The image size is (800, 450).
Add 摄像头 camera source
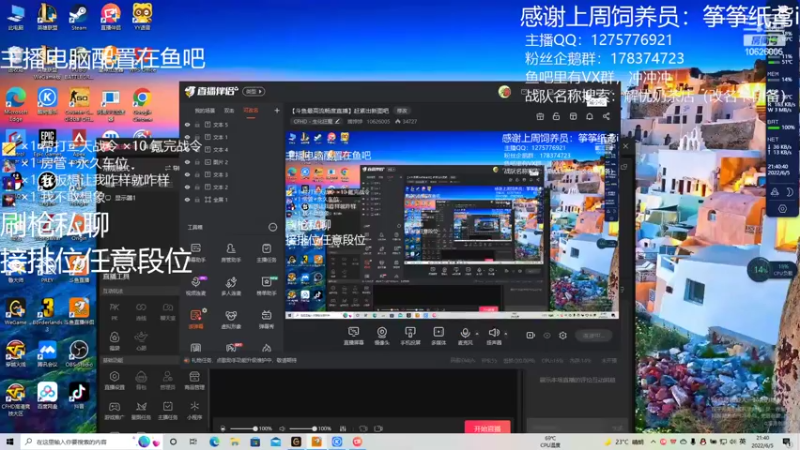tap(381, 336)
